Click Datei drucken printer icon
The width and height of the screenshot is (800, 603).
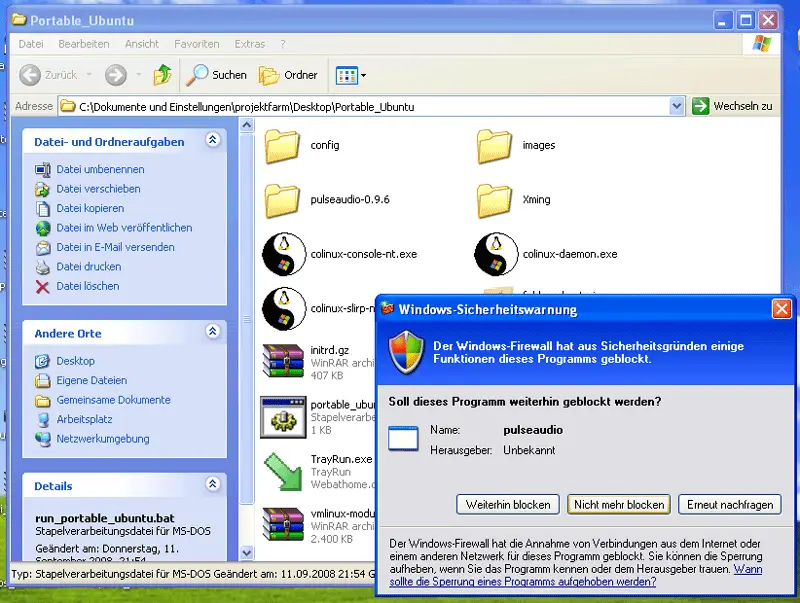coord(43,267)
